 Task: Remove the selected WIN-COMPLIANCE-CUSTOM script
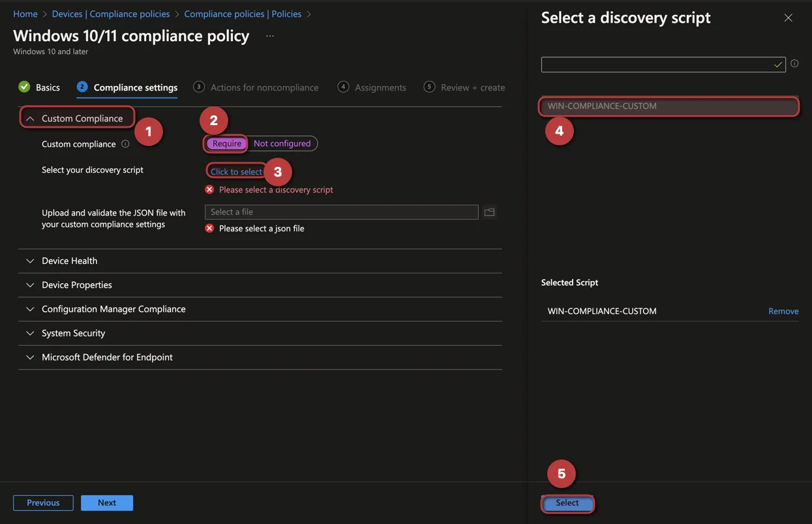[783, 311]
